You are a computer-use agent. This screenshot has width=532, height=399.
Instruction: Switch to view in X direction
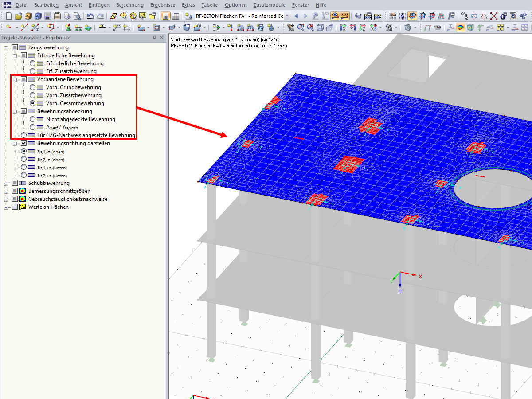[x=343, y=27]
